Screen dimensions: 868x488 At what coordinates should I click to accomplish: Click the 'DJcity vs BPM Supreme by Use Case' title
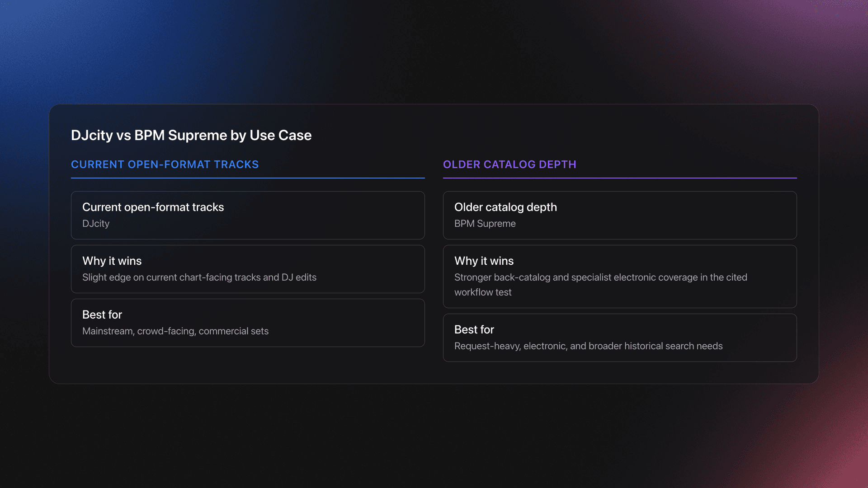coord(191,135)
